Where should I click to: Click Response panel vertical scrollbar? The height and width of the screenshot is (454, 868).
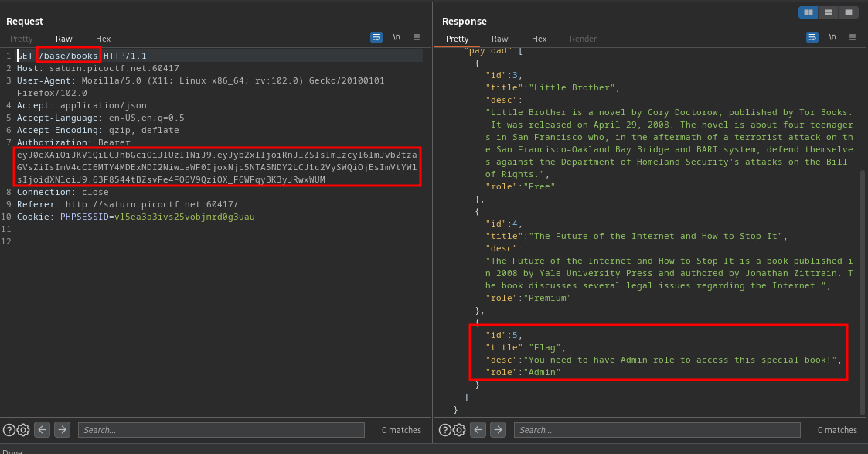(x=863, y=292)
